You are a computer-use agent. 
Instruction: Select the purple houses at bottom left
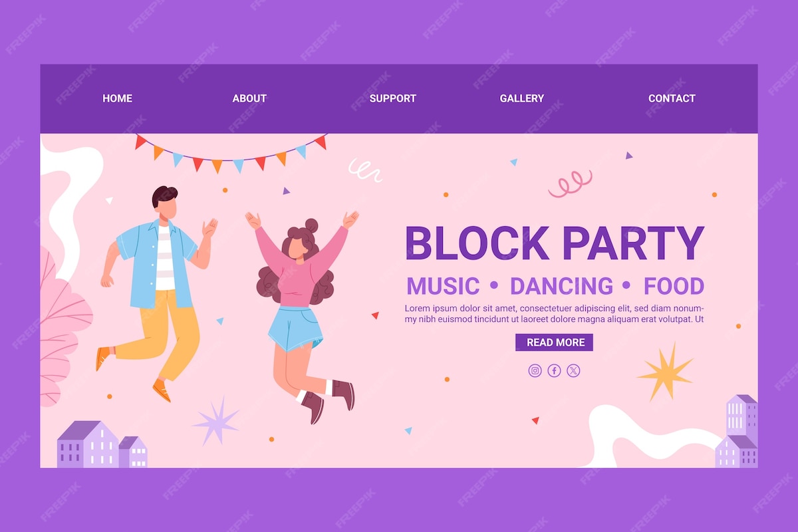click(x=102, y=444)
